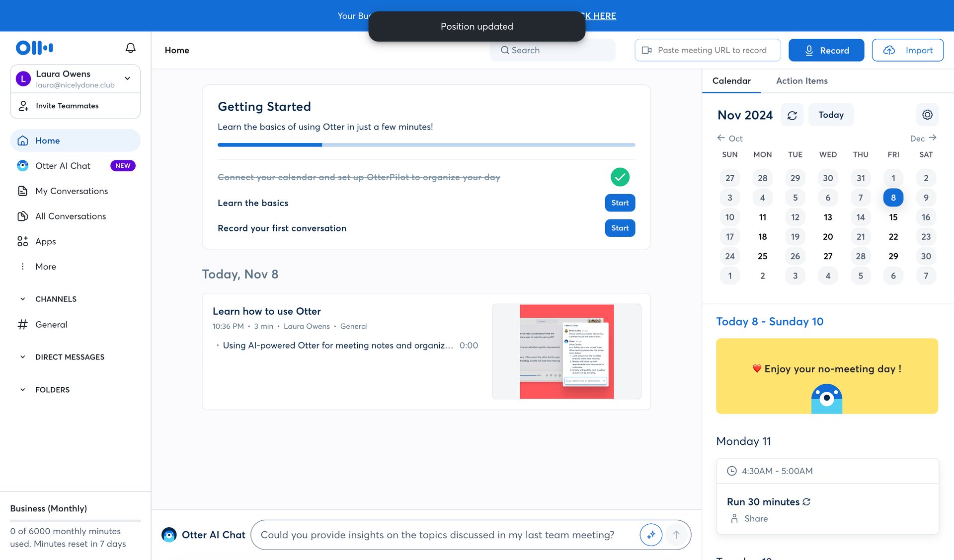This screenshot has height=560, width=954.
Task: Open the General channel
Action: click(51, 324)
